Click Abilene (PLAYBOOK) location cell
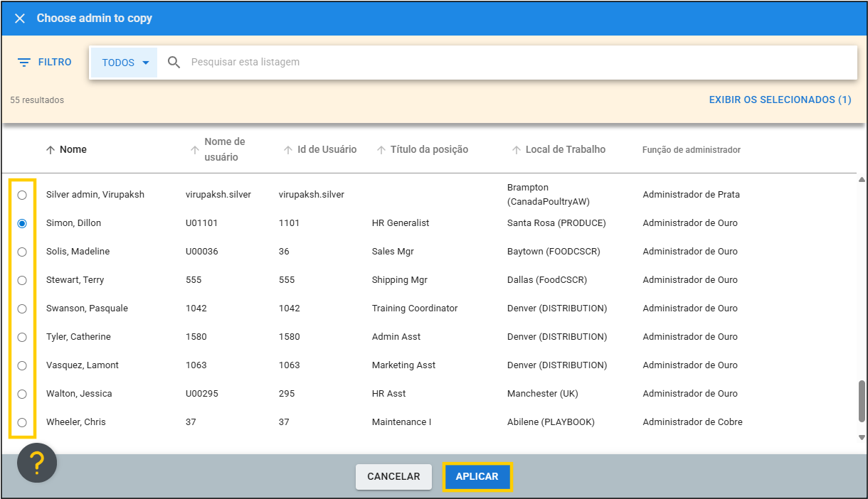Image resolution: width=868 pixels, height=499 pixels. [x=551, y=422]
